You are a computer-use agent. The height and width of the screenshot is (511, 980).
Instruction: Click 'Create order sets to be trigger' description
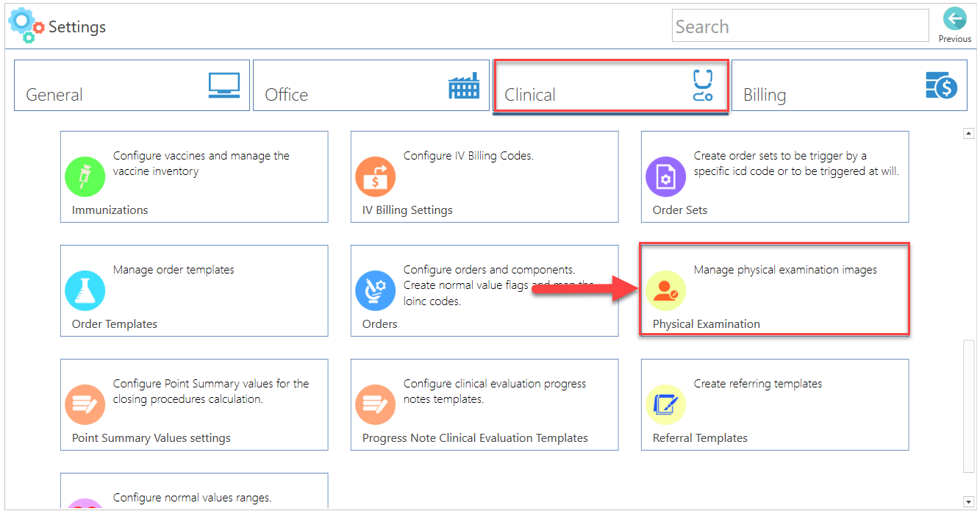[x=796, y=163]
